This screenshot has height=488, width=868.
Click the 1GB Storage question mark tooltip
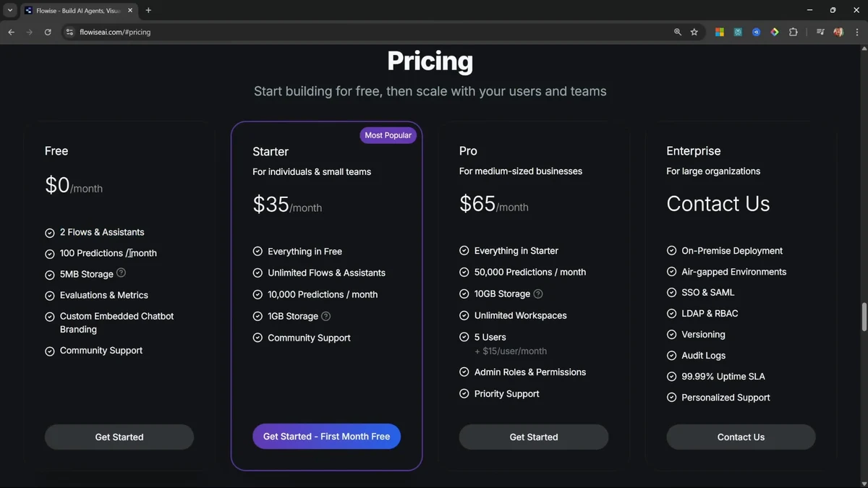click(x=325, y=316)
